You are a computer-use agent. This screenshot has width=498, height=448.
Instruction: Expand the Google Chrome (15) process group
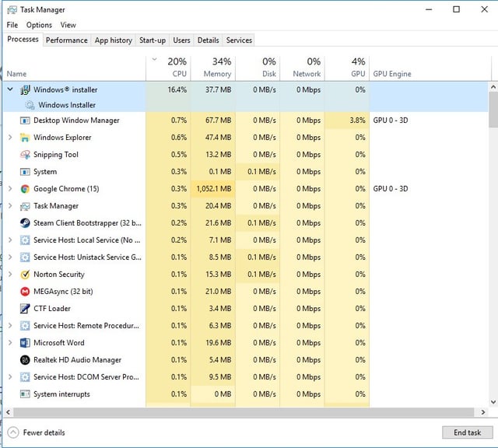click(10, 189)
